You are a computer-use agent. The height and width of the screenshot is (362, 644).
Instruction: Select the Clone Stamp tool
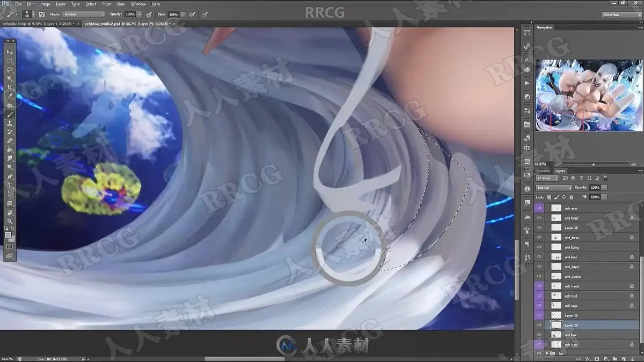[x=10, y=123]
